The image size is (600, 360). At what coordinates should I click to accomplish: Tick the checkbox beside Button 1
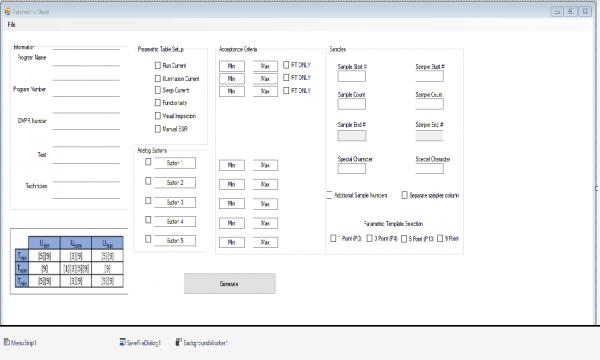148,162
